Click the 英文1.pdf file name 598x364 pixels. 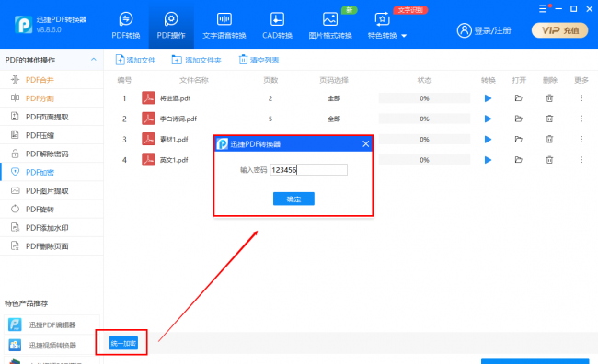174,160
